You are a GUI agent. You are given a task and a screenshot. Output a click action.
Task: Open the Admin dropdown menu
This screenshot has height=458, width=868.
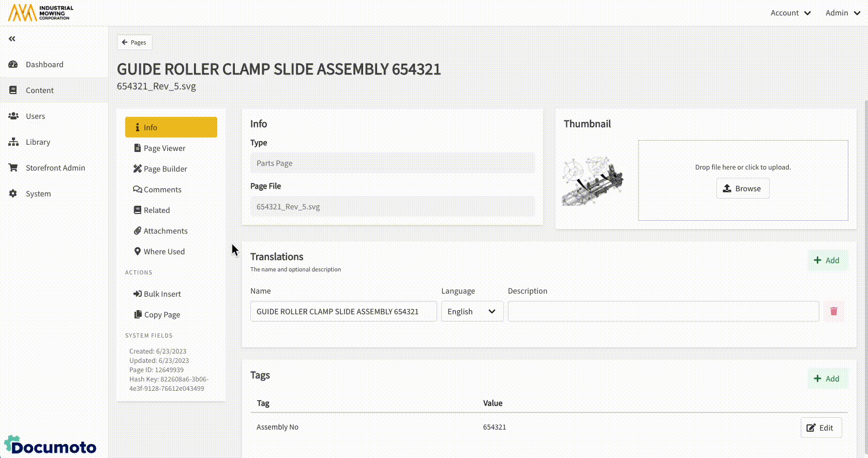[842, 13]
